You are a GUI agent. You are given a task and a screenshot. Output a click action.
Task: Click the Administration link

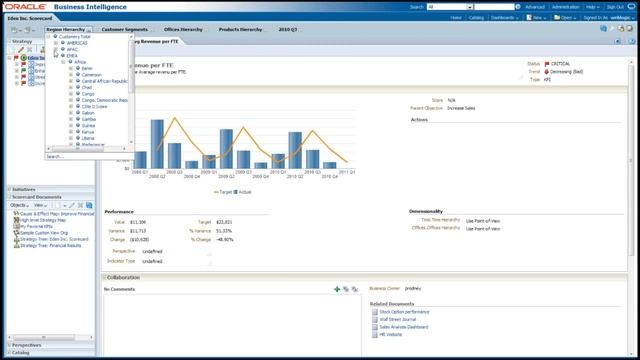(x=565, y=7)
